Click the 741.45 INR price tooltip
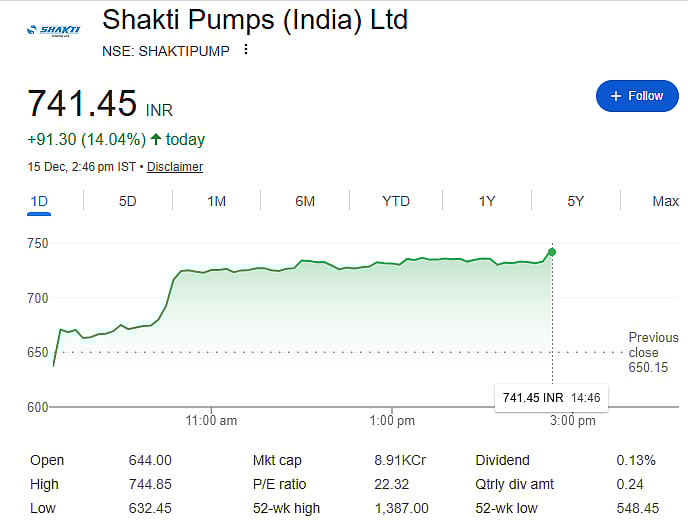Screen dimensions: 688x520 click(551, 398)
